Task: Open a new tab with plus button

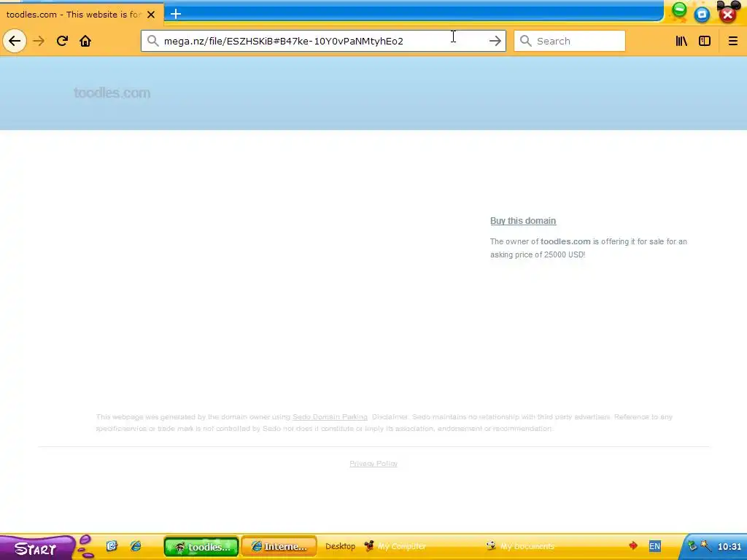Action: click(176, 14)
